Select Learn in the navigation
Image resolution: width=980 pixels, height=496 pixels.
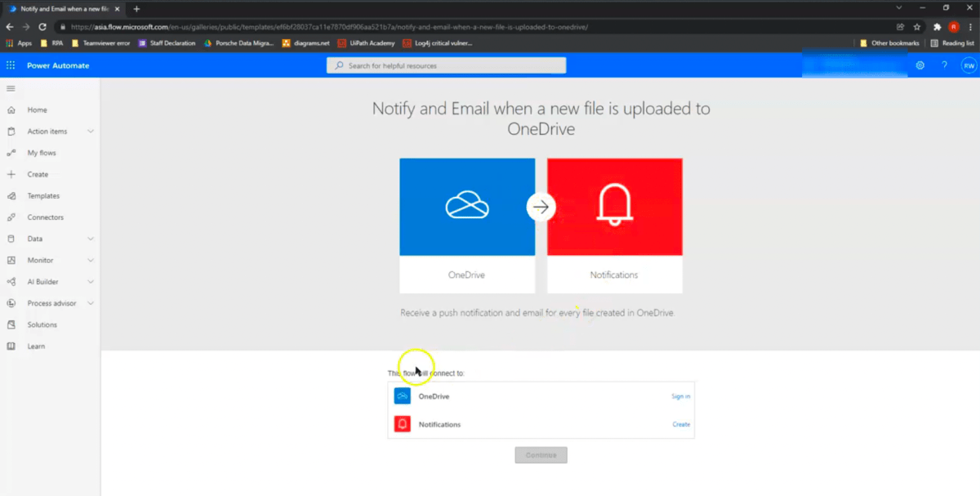coord(36,346)
